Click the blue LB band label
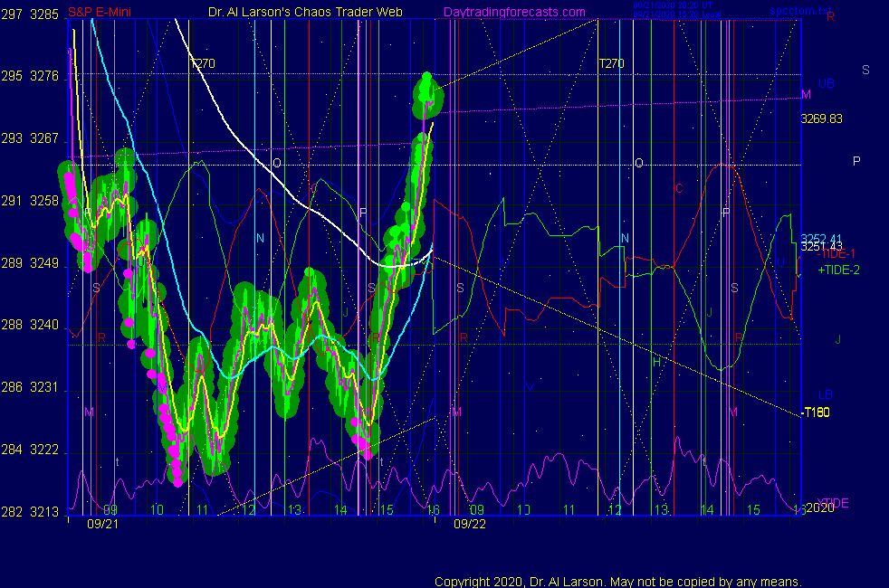 click(825, 394)
